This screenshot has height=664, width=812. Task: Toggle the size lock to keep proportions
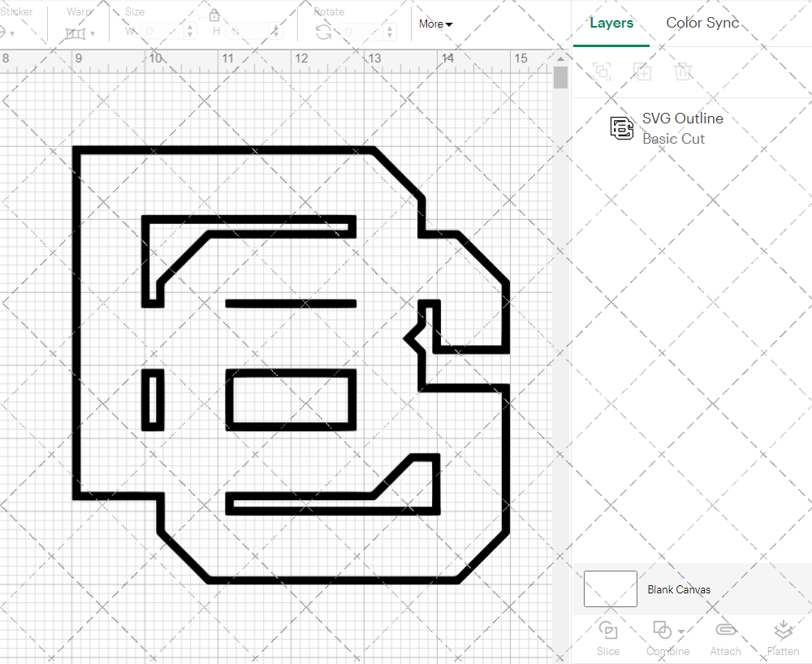pyautogui.click(x=214, y=15)
